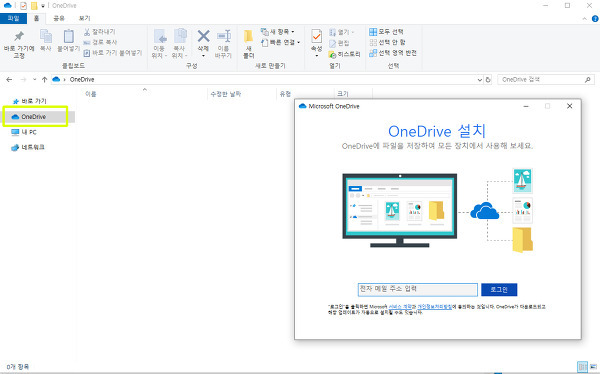Open the recent locations dropdown arrow
Screen dimensions: 600x374
[x=34, y=80]
